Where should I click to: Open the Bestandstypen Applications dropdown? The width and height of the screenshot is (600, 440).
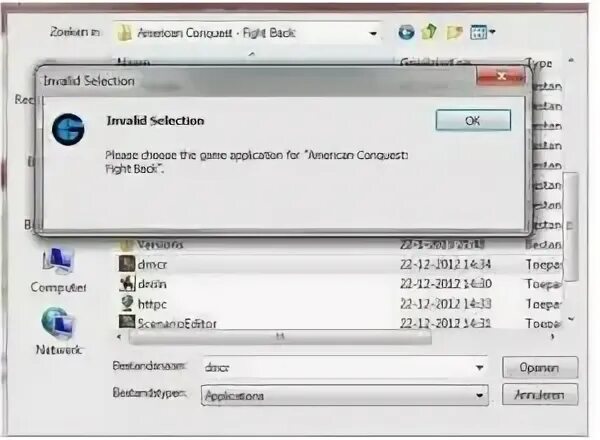[344, 395]
